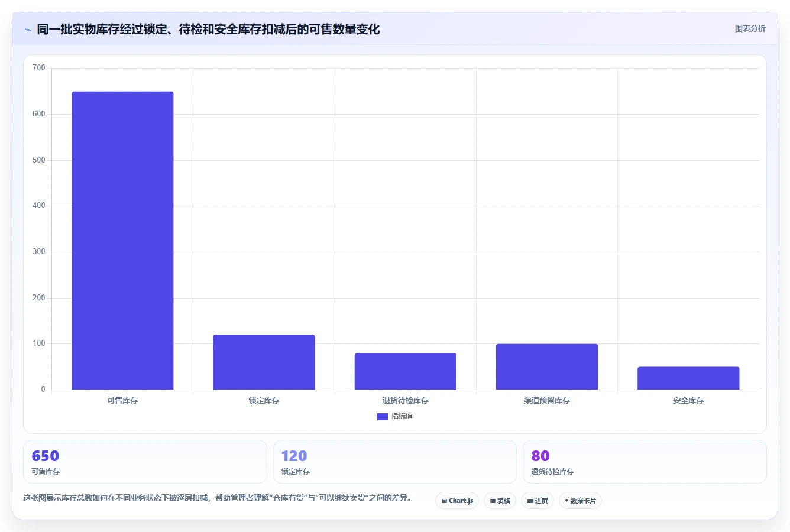This screenshot has height=532, width=790.
Task: Click the 渠道预留库存 axis label
Action: tap(546, 400)
